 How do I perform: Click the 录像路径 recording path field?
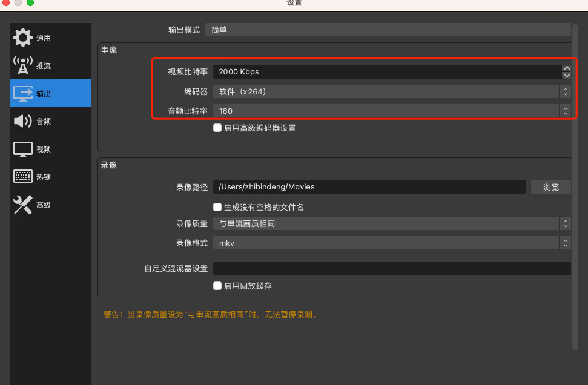click(369, 186)
